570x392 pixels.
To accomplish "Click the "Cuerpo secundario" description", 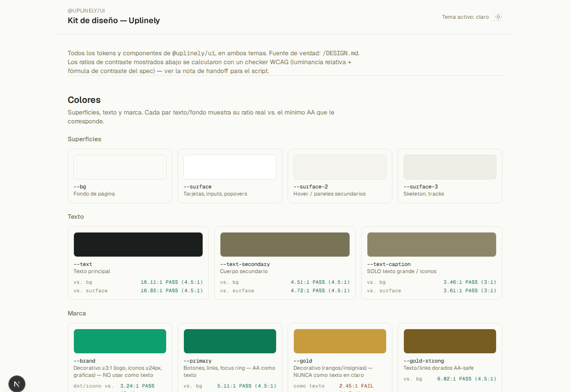I will (x=244, y=271).
